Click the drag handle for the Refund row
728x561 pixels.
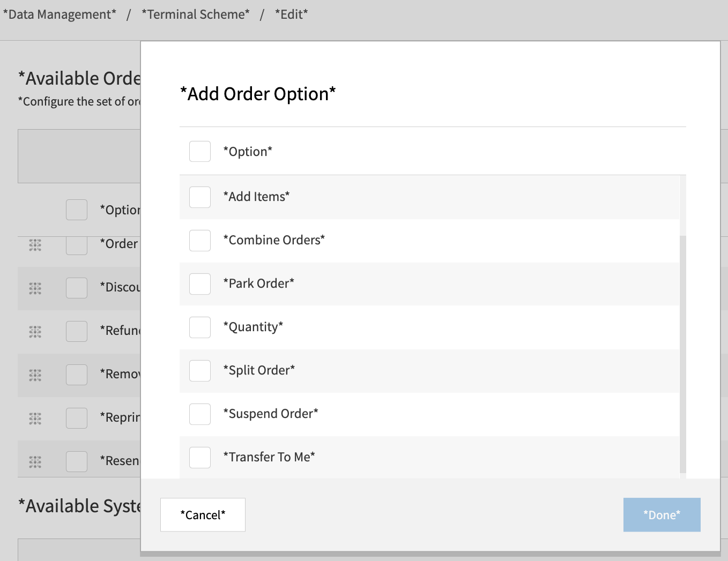[x=35, y=332]
